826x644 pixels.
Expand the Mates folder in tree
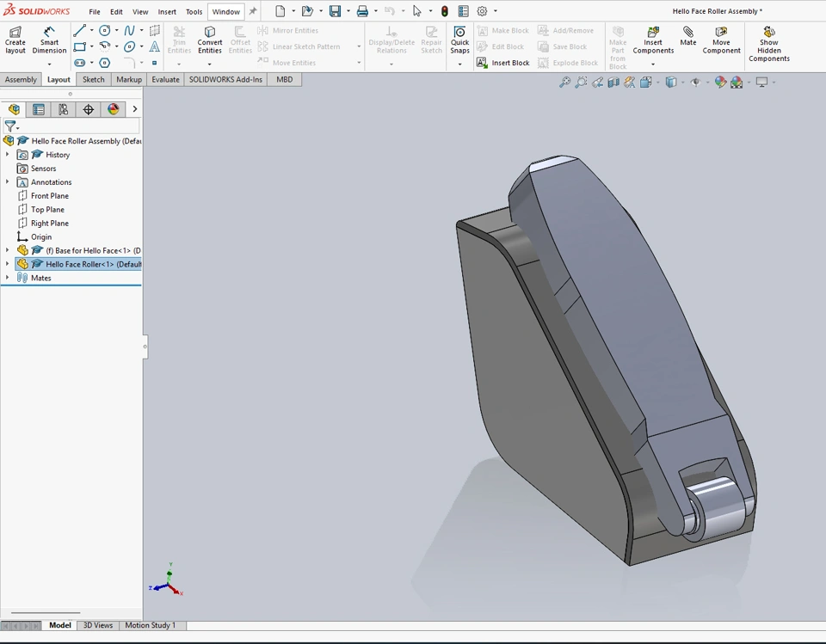tap(8, 278)
